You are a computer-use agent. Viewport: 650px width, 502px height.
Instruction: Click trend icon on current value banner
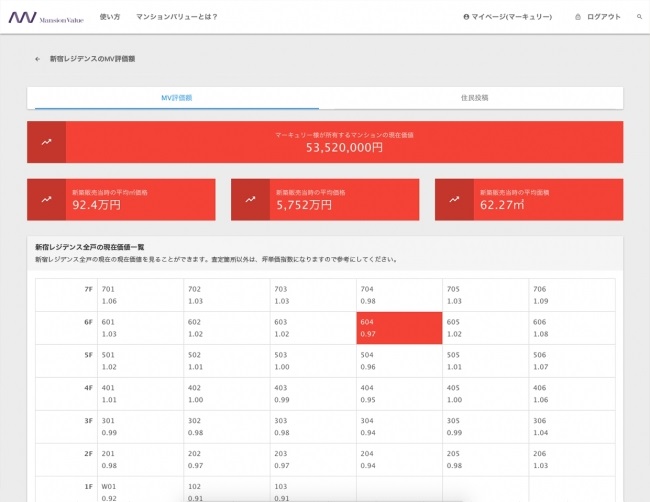(x=46, y=141)
